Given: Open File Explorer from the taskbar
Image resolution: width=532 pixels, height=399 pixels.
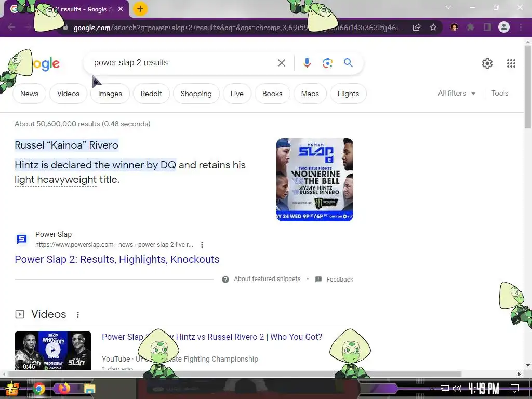Looking at the screenshot, I should (90, 389).
